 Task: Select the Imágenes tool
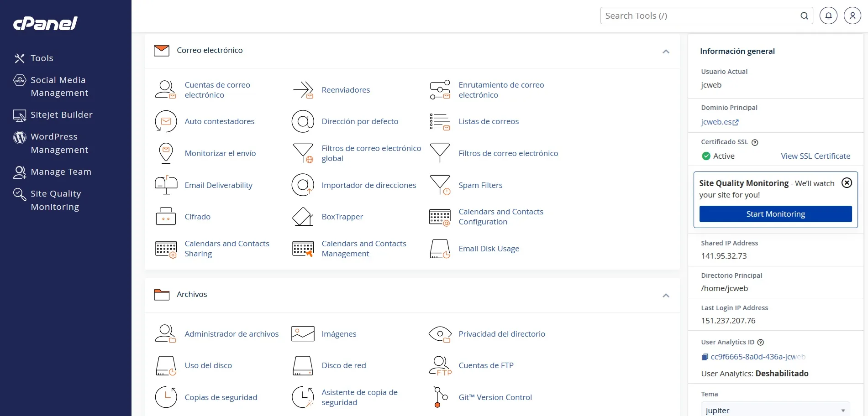pyautogui.click(x=338, y=334)
